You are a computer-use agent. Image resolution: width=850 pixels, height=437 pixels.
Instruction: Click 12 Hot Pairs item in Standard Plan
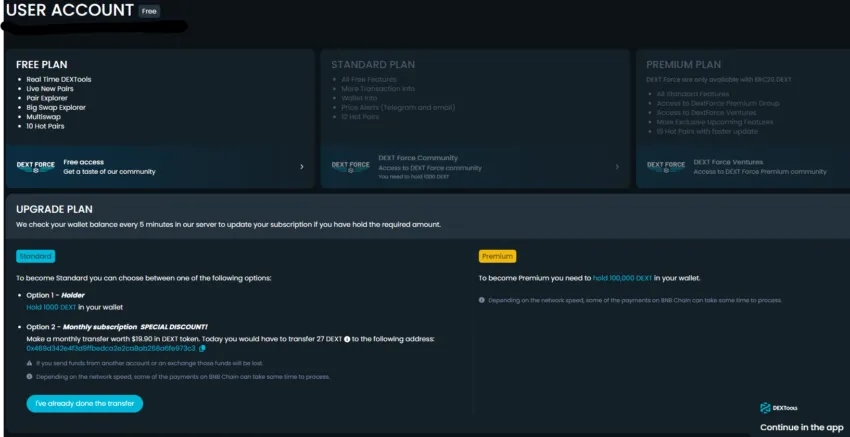[360, 117]
